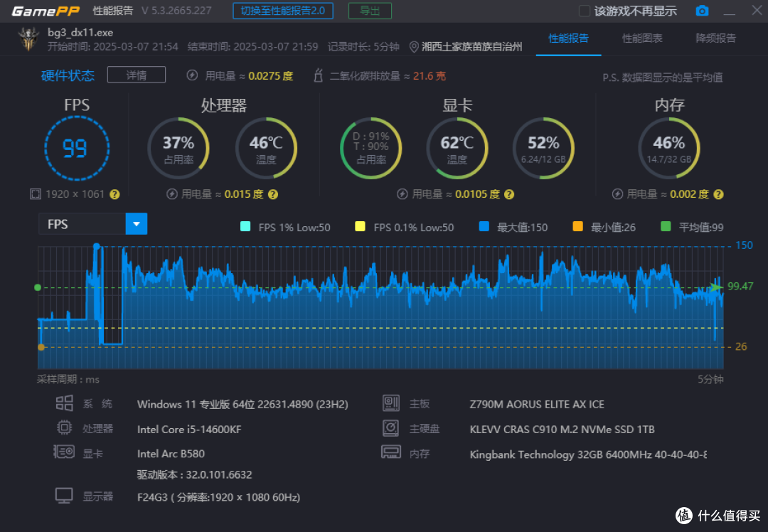
Task: Click the 52% video memory gauge
Action: (543, 149)
